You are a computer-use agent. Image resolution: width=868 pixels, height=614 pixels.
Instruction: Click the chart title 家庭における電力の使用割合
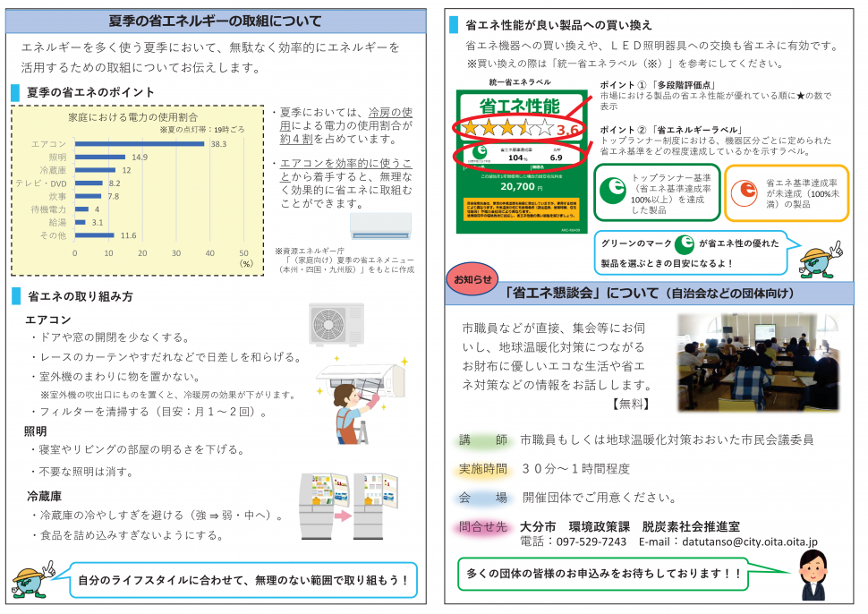pyautogui.click(x=132, y=117)
